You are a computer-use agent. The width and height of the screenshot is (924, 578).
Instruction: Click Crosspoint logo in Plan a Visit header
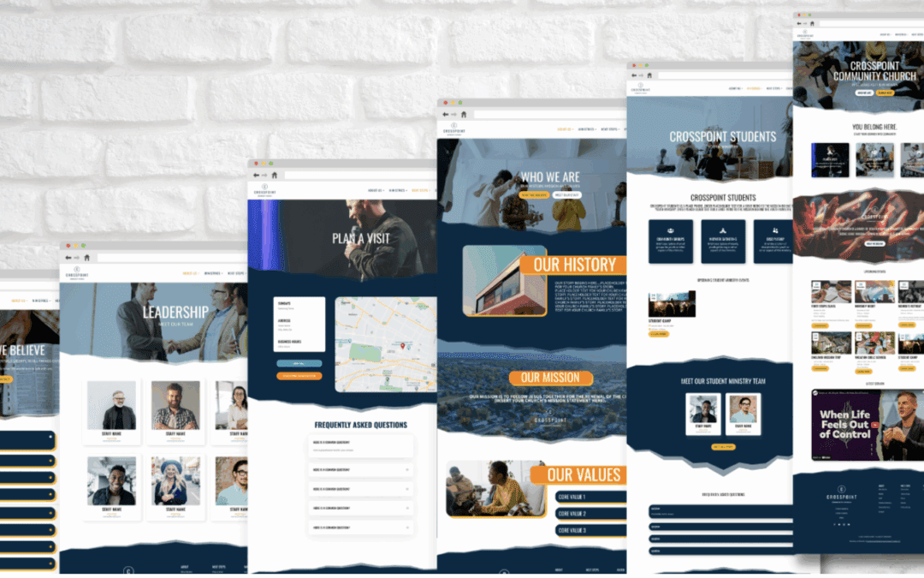coord(264,189)
